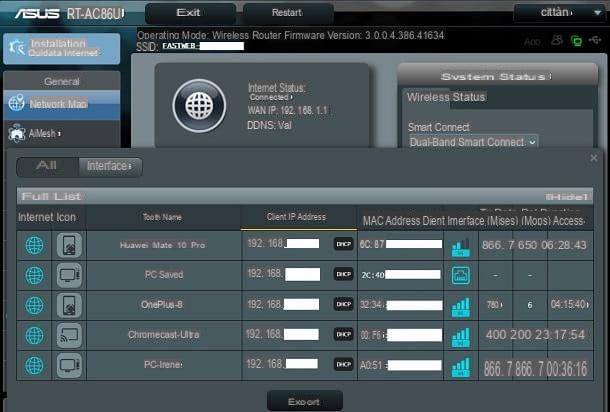
Task: Click the monitor device icon for PC Saved
Action: pos(69,275)
